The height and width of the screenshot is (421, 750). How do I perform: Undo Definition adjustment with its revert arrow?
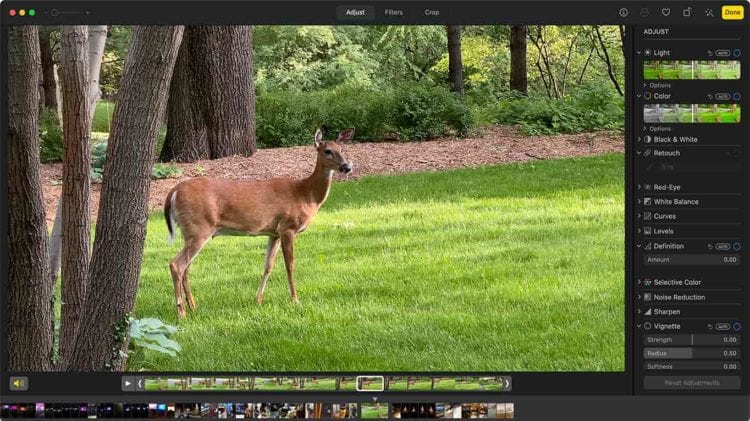710,246
